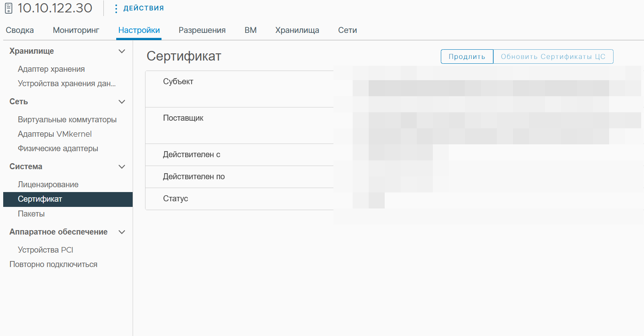This screenshot has width=644, height=336.
Task: Open Устройства хранения данных item
Action: [x=67, y=83]
